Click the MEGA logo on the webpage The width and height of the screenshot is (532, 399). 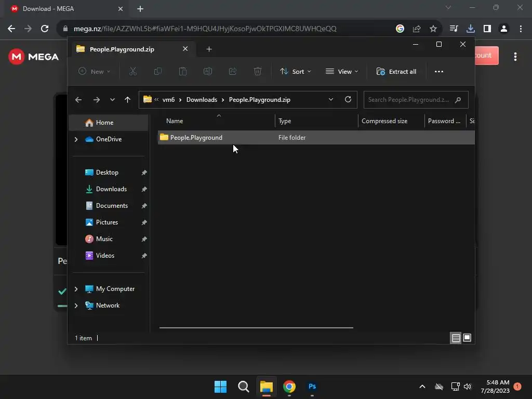pyautogui.click(x=34, y=57)
